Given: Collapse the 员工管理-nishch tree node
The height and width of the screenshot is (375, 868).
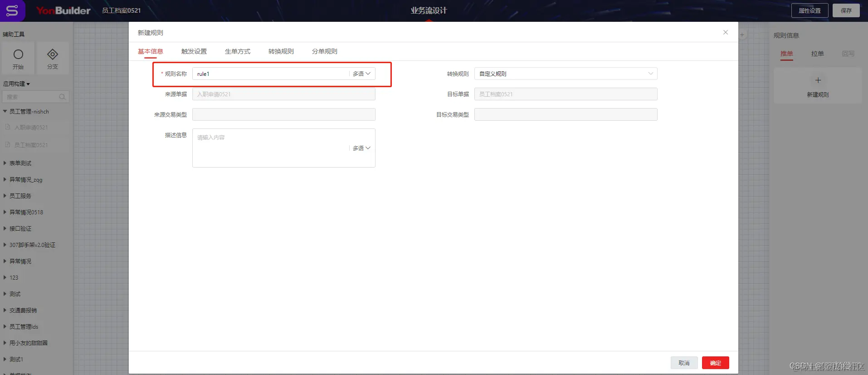Looking at the screenshot, I should (5, 111).
